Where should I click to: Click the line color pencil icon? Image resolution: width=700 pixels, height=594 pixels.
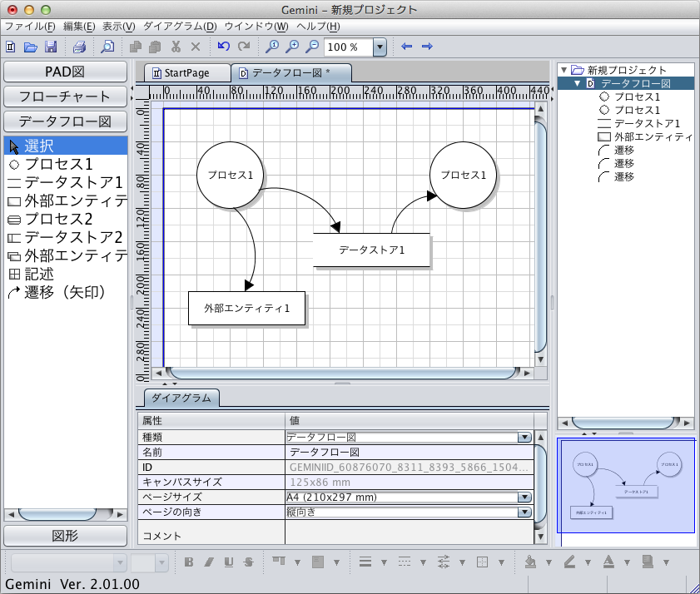pyautogui.click(x=569, y=562)
